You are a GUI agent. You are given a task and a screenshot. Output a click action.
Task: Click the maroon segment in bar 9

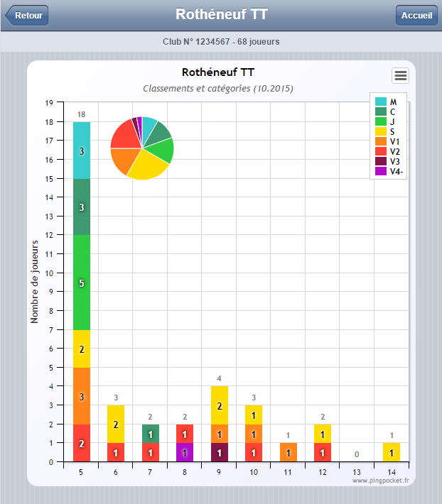pyautogui.click(x=220, y=453)
